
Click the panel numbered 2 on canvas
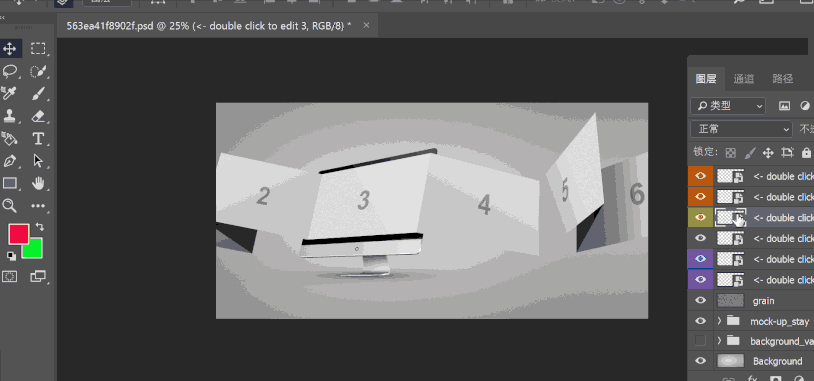[x=263, y=196]
